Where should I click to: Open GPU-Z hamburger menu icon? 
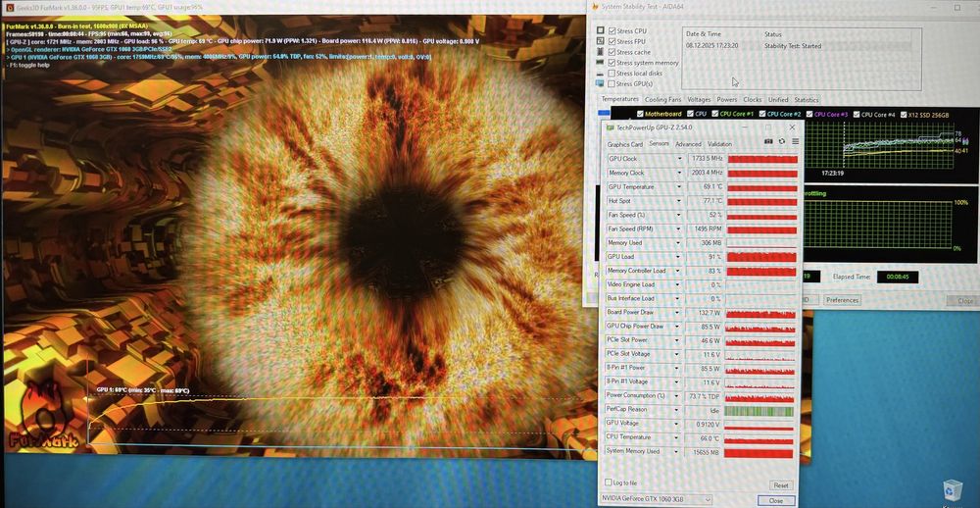click(795, 142)
